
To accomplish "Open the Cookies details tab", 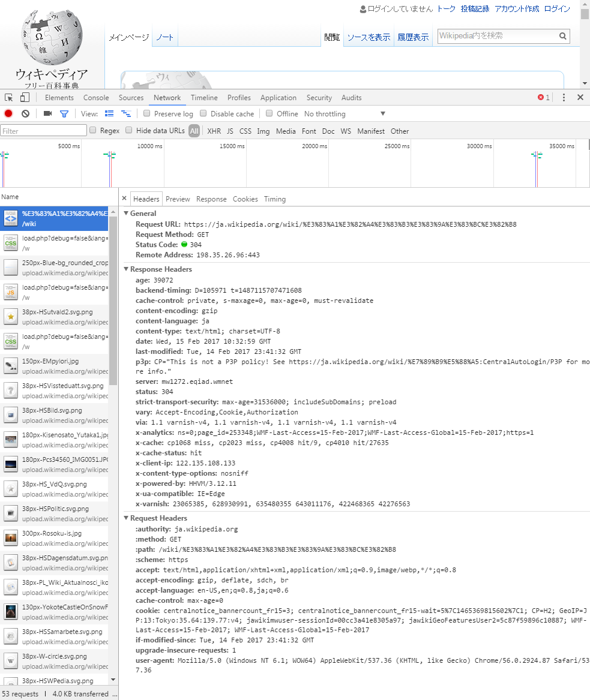I will click(x=245, y=199).
